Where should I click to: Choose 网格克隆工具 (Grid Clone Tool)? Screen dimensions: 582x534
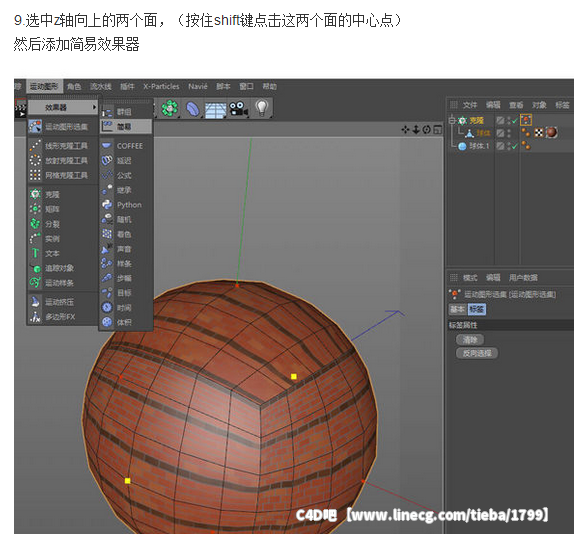pyautogui.click(x=62, y=175)
